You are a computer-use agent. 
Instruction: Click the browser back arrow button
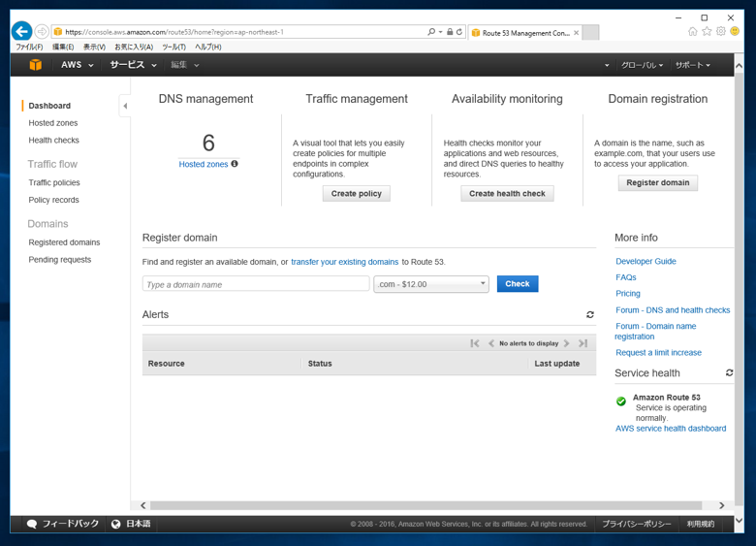(21, 32)
